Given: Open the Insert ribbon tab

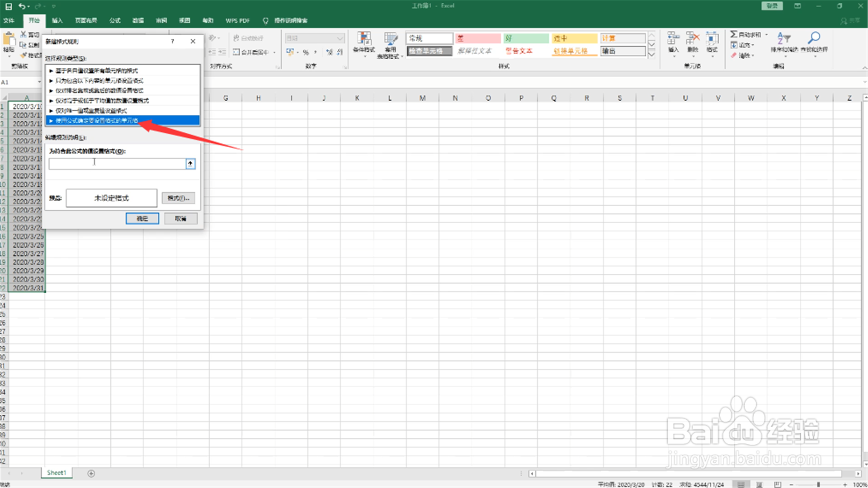Looking at the screenshot, I should click(x=57, y=20).
